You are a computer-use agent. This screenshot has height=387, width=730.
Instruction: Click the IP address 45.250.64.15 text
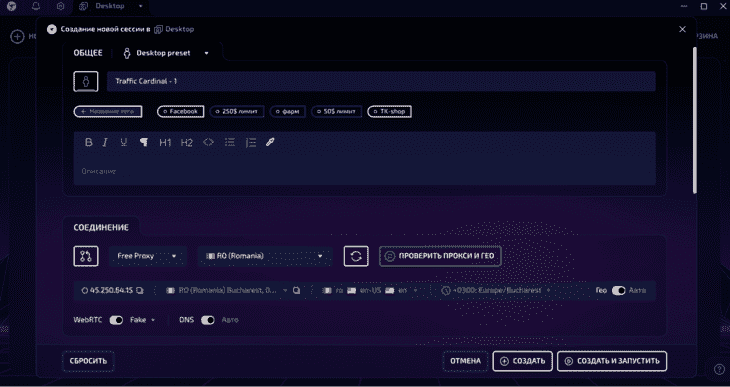coord(111,290)
